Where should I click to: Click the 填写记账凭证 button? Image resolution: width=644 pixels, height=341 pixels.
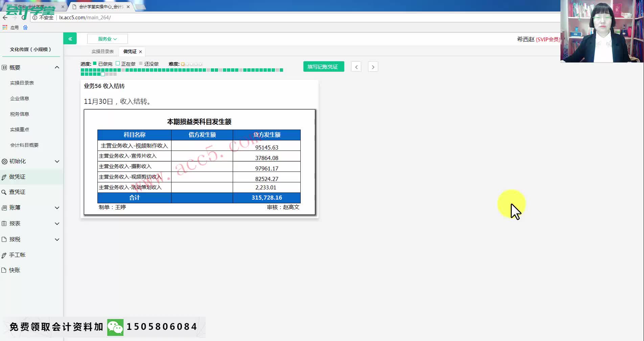point(323,67)
